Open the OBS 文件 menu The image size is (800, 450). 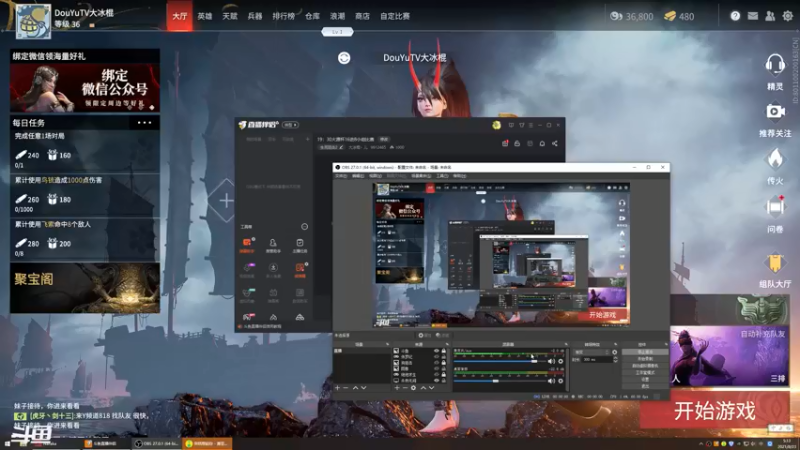341,176
